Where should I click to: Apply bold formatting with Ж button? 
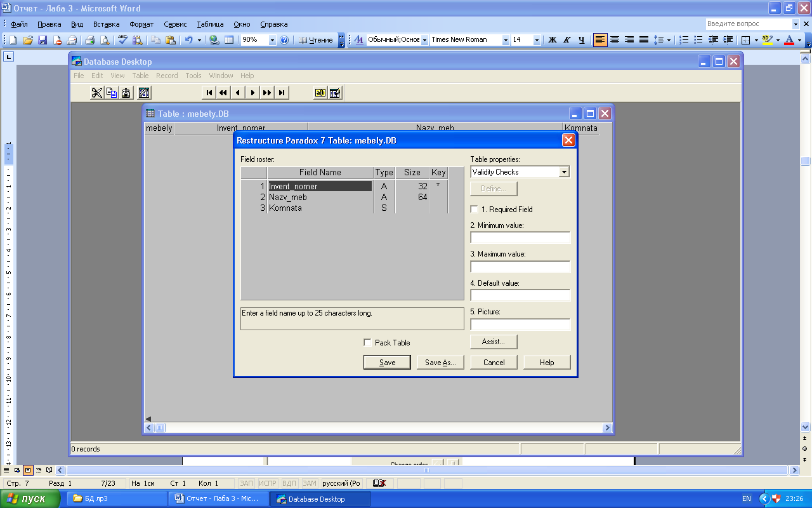point(552,40)
